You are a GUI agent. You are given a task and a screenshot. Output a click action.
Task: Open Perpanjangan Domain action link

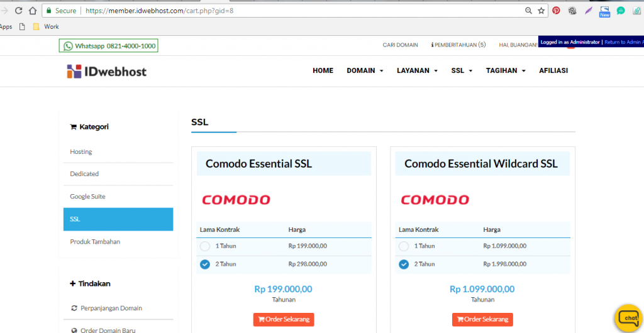point(107,308)
